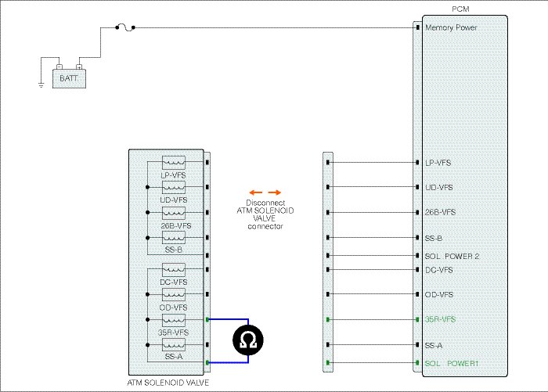Click OD-VFS label in solenoid valve block
Viewport: 548px width, 392px height.
pyautogui.click(x=173, y=307)
